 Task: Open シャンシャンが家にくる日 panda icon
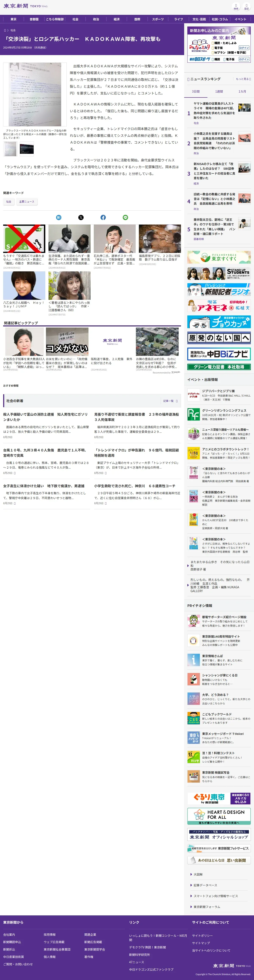pyautogui.click(x=193, y=679)
